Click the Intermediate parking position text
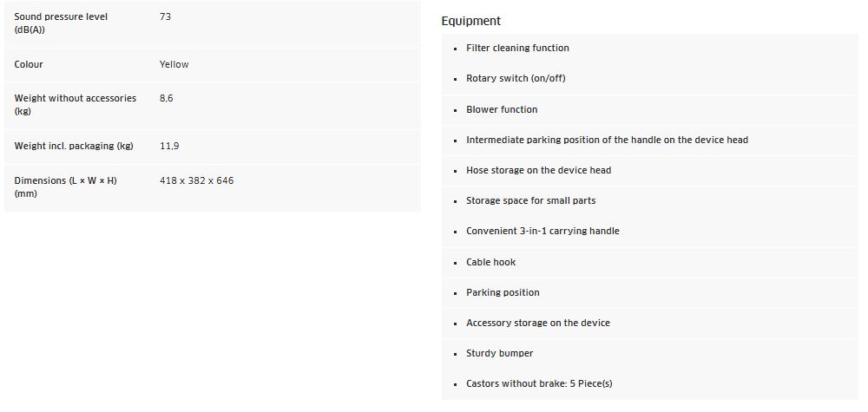 click(608, 140)
